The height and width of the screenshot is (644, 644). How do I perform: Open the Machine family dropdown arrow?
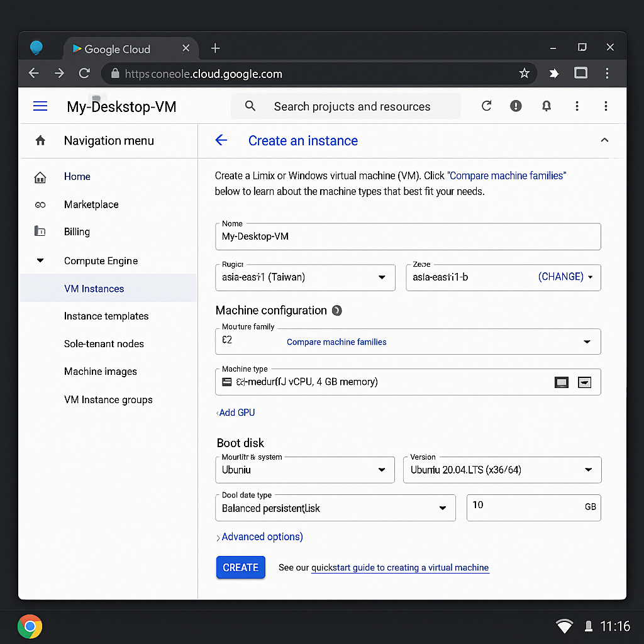(x=587, y=341)
